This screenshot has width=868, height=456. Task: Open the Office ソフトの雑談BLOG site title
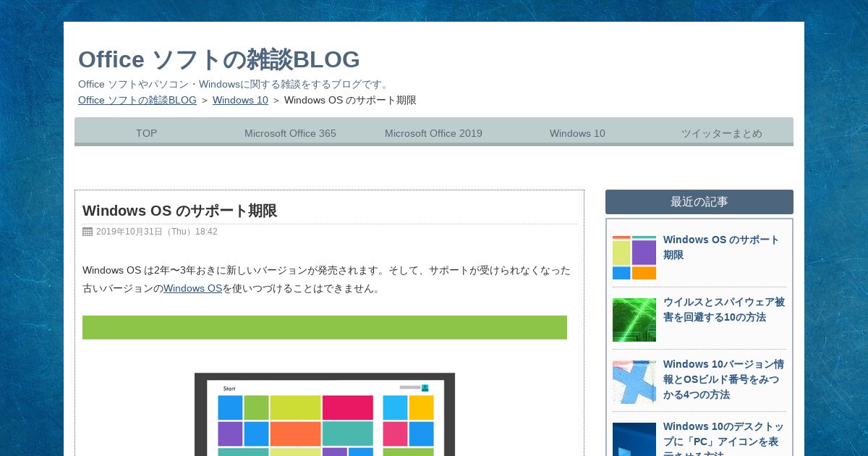[x=218, y=59]
